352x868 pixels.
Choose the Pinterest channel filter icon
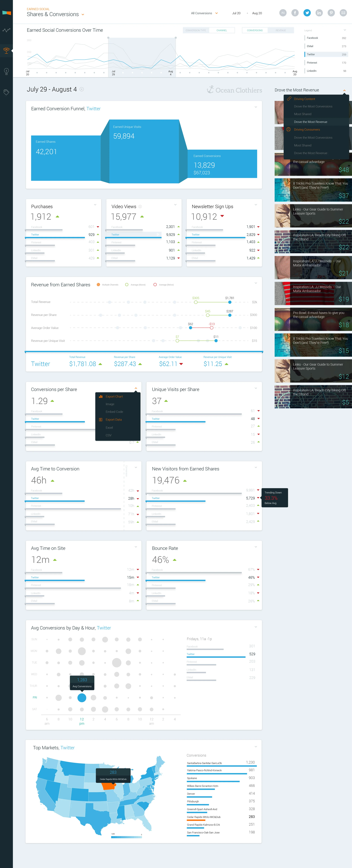[331, 13]
